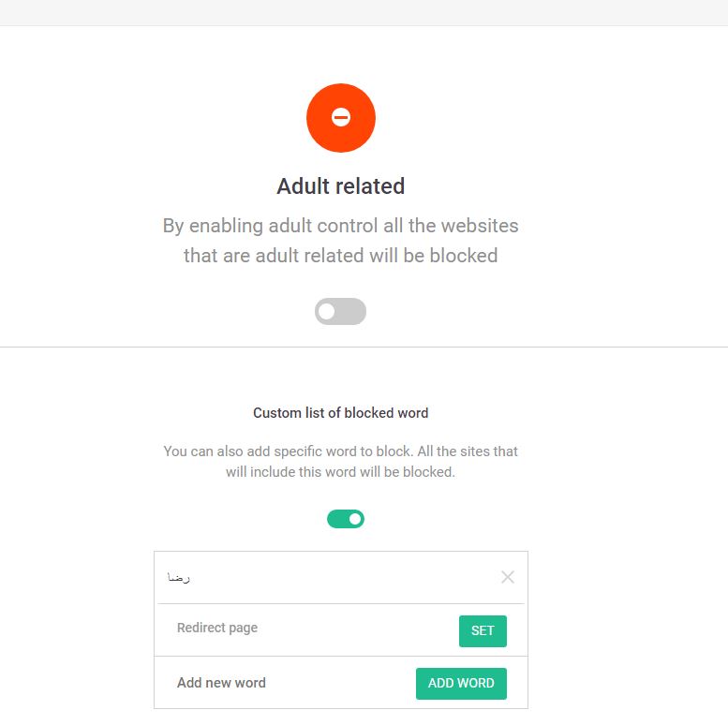This screenshot has height=725, width=728.
Task: Enable the Adult related toggle
Action: (340, 312)
